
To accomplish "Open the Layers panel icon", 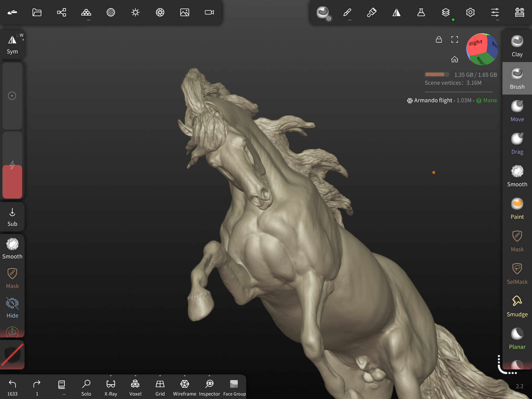I will click(x=446, y=12).
